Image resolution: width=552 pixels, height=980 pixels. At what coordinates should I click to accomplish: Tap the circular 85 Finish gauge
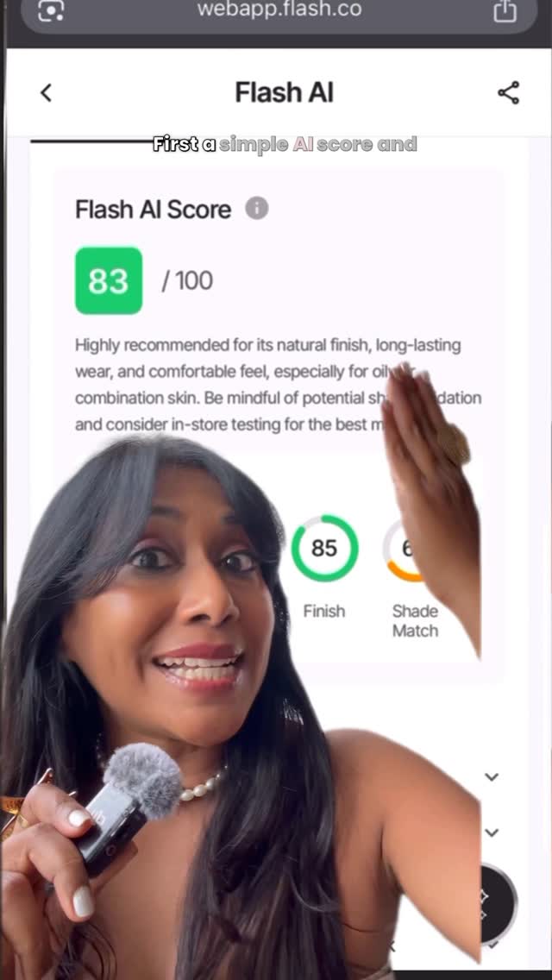tap(324, 548)
